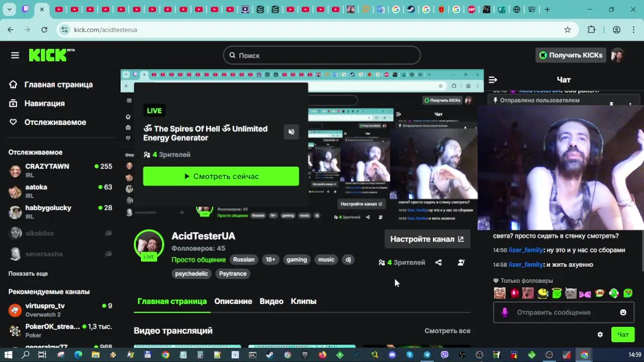Click the green Чат send button
644x362 pixels.
(623, 334)
